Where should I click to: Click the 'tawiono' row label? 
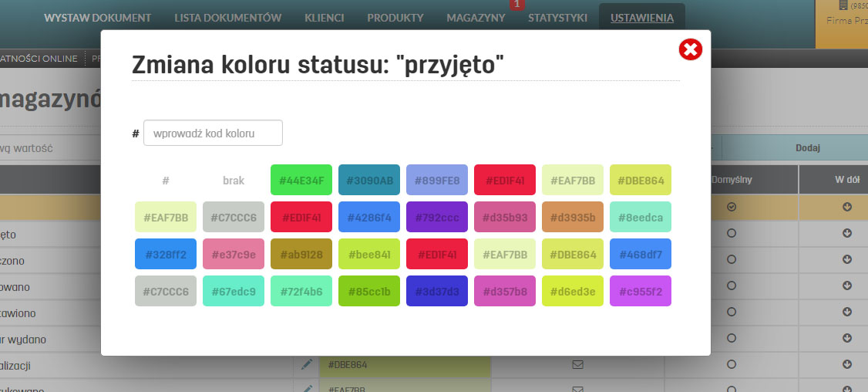click(18, 313)
